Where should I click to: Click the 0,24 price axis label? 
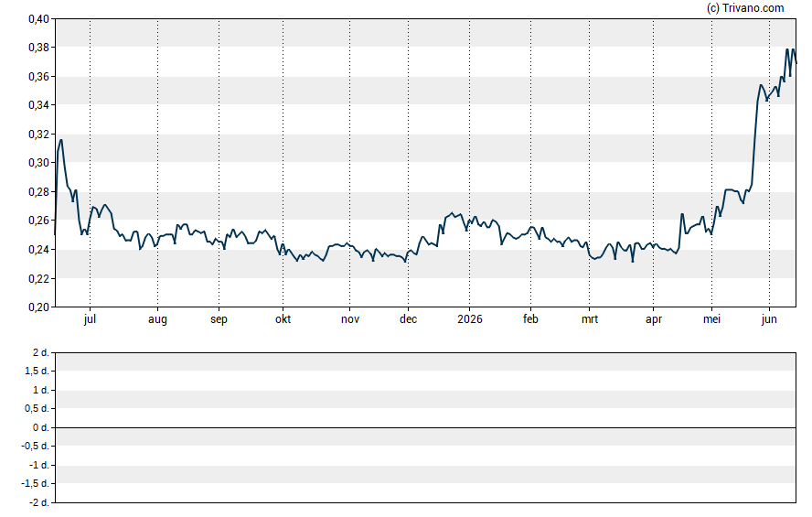[x=38, y=250]
